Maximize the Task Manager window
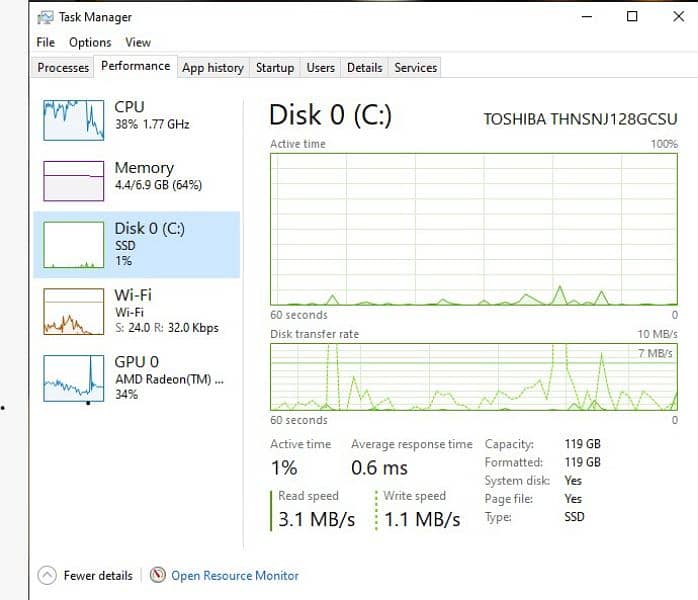The height and width of the screenshot is (600, 698). (x=632, y=17)
